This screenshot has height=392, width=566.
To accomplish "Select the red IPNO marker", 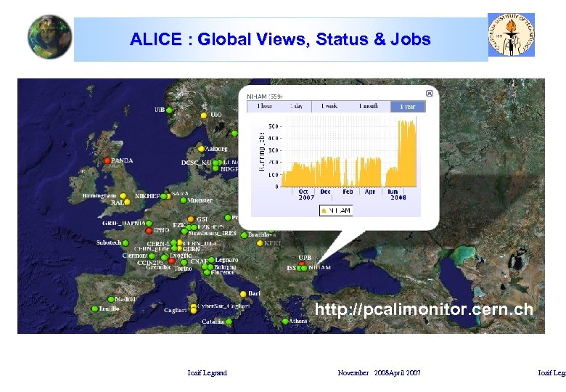I will tap(149, 230).
